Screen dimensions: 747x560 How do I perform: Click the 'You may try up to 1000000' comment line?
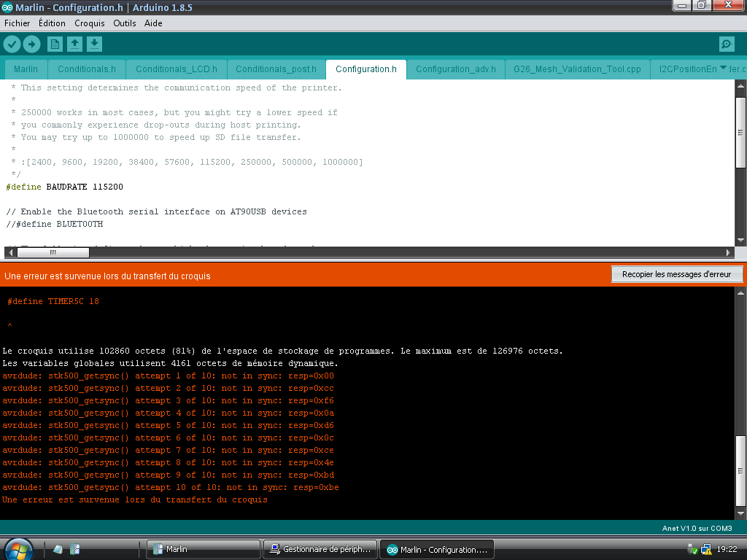pos(156,137)
